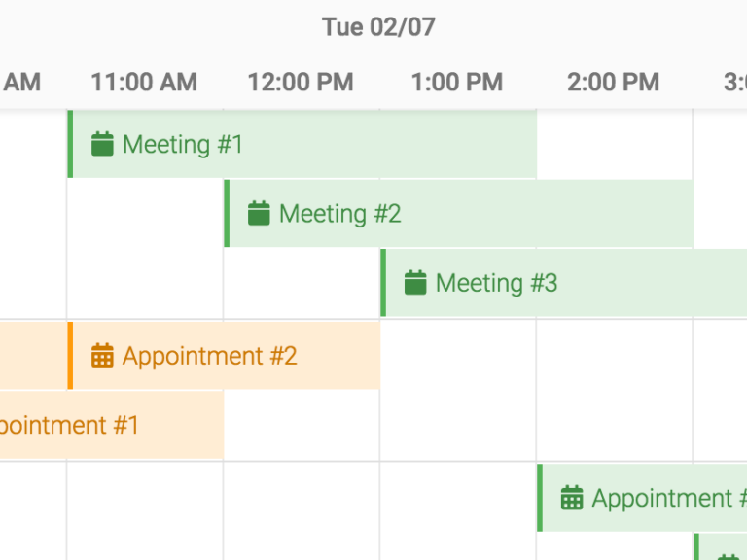Click the Meeting #3 calendar icon

point(415,282)
